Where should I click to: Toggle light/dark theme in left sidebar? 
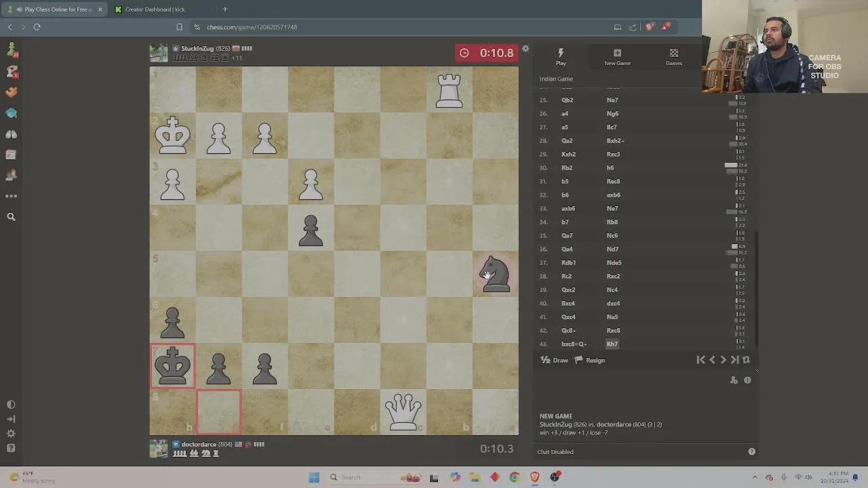coord(11,405)
